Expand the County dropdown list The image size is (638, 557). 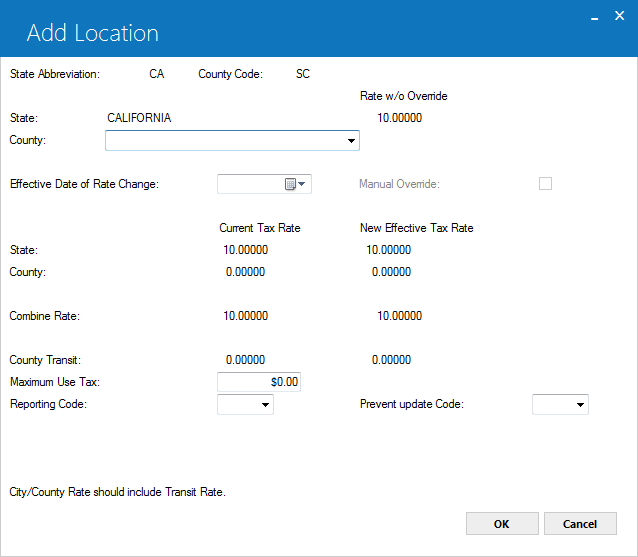pos(351,141)
